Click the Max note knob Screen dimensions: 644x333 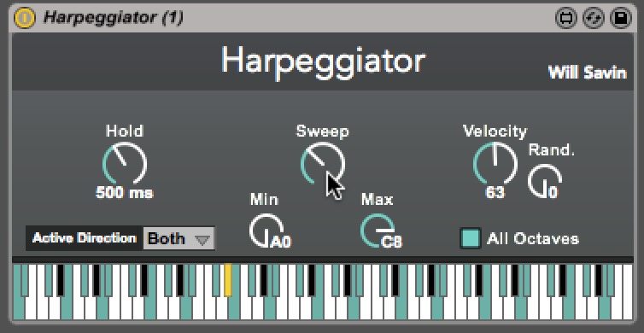click(378, 231)
